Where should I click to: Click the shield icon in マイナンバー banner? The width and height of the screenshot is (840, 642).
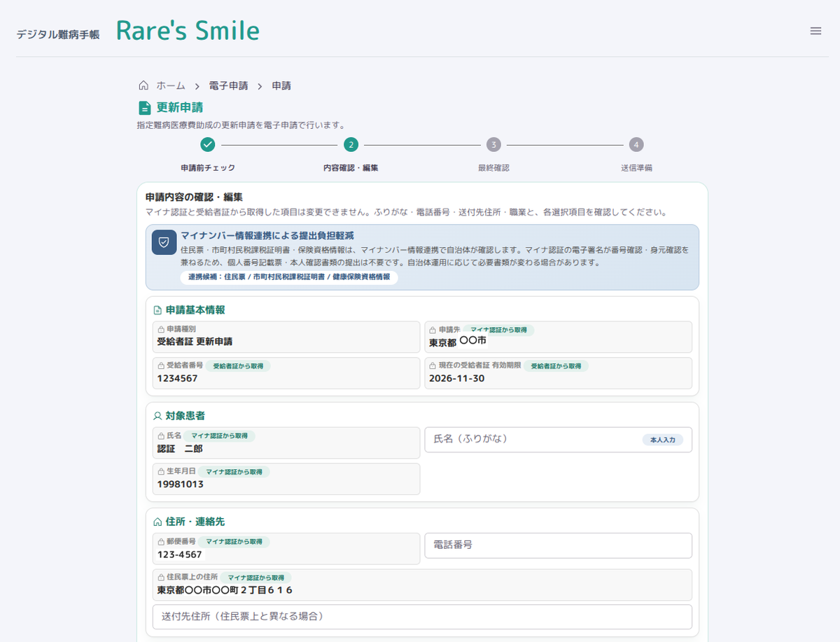(x=164, y=242)
